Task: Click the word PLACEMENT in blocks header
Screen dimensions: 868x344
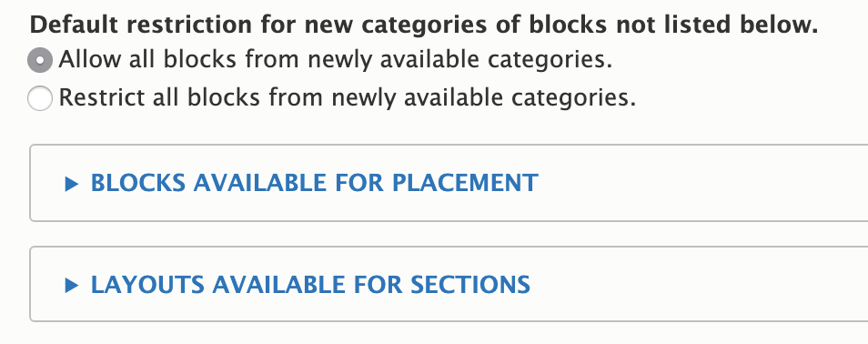Action: click(465, 183)
